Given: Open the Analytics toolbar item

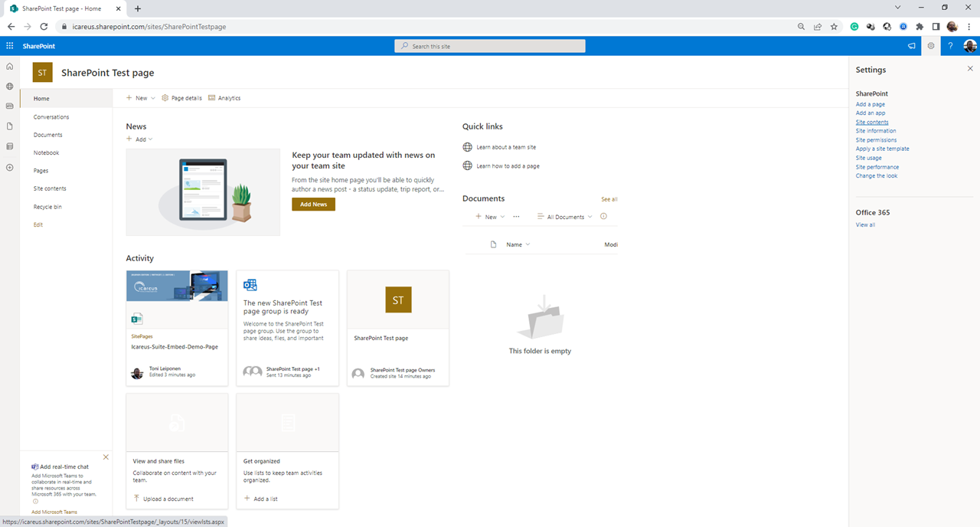Looking at the screenshot, I should 224,98.
